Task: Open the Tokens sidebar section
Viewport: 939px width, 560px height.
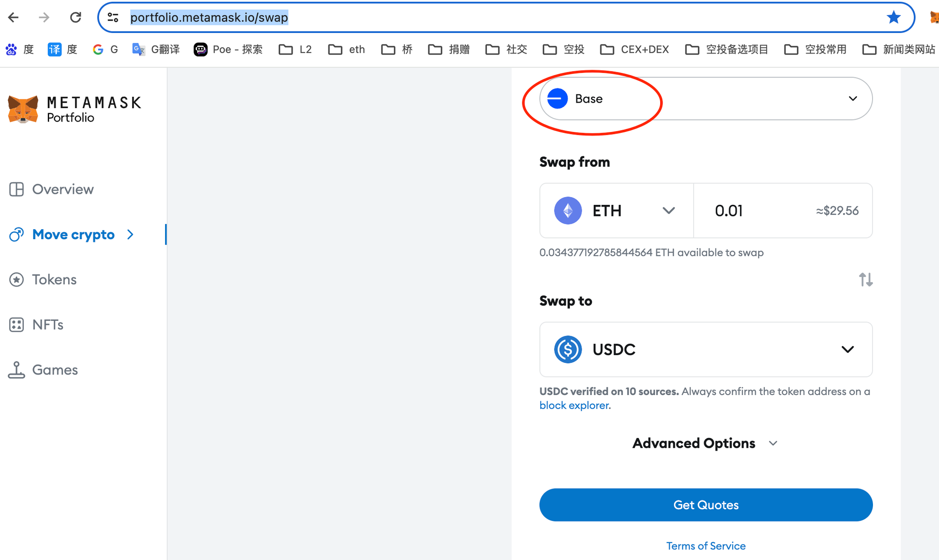Action: 54,280
